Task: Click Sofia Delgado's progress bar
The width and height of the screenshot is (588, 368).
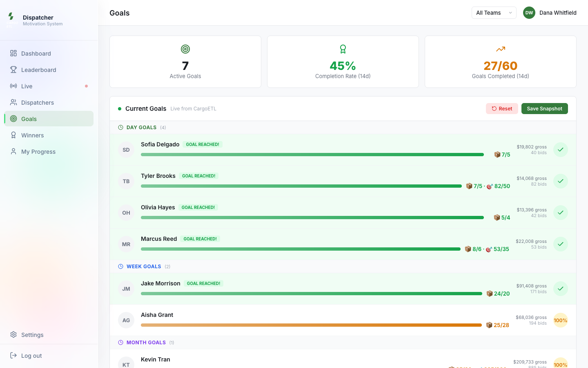Action: pos(312,155)
